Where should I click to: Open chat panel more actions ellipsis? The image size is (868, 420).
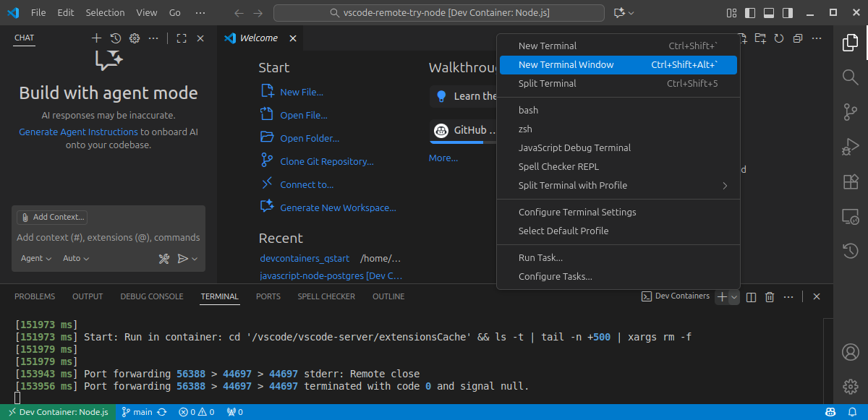(153, 38)
